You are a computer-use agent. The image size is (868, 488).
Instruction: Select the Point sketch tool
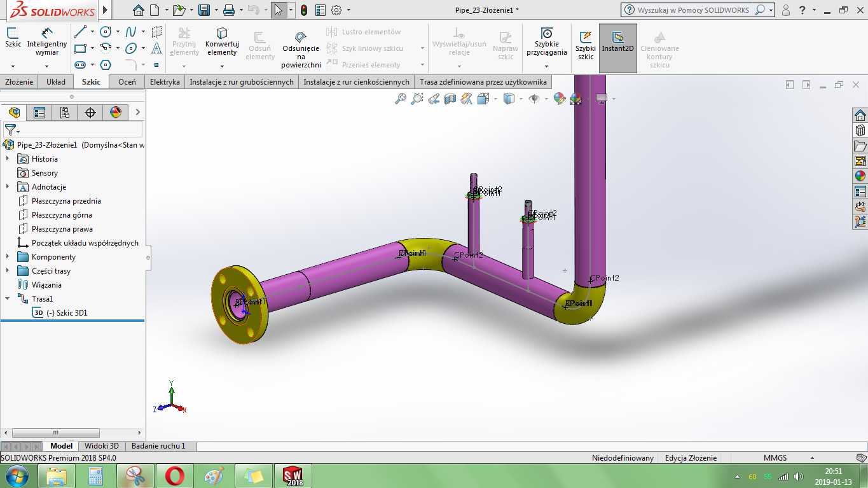pyautogui.click(x=156, y=64)
